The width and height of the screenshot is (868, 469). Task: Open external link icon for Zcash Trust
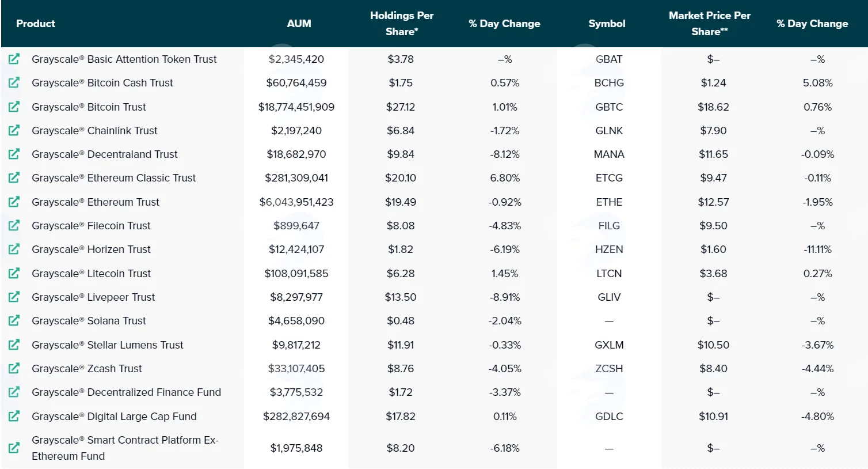tap(14, 368)
